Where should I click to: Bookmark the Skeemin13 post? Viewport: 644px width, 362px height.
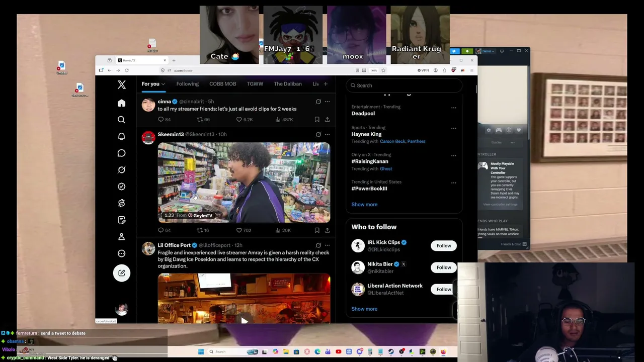click(x=317, y=230)
